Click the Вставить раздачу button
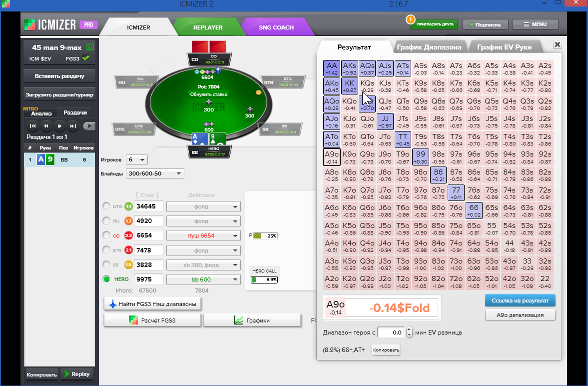 [59, 76]
